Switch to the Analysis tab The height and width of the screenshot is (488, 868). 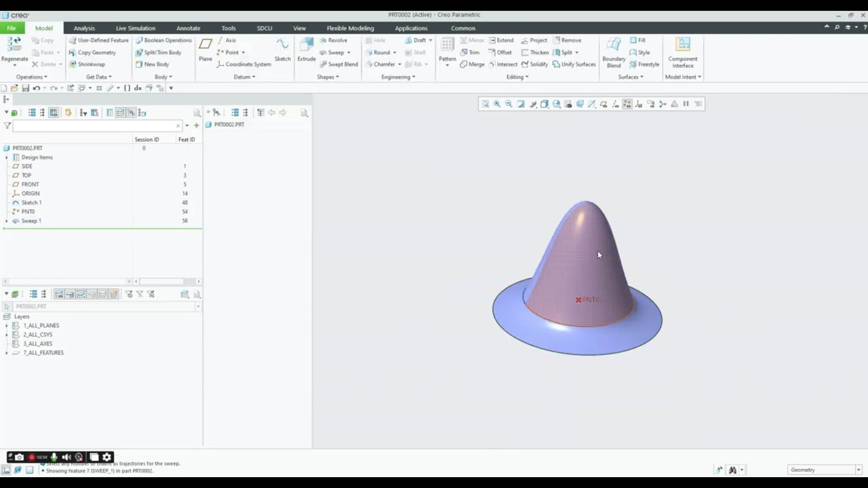pyautogui.click(x=84, y=28)
